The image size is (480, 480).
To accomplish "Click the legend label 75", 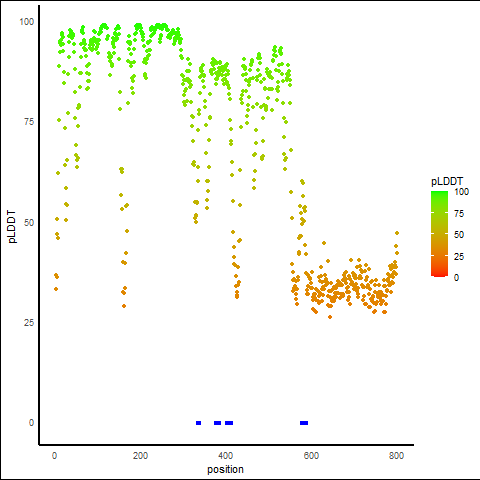I will tap(459, 214).
